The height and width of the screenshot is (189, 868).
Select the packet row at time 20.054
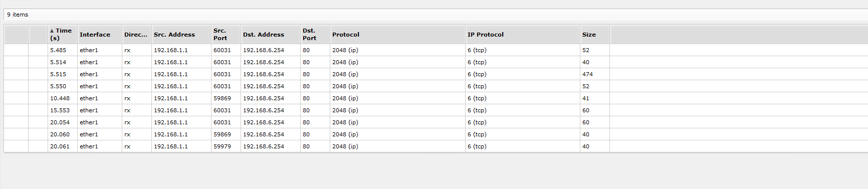436,122
